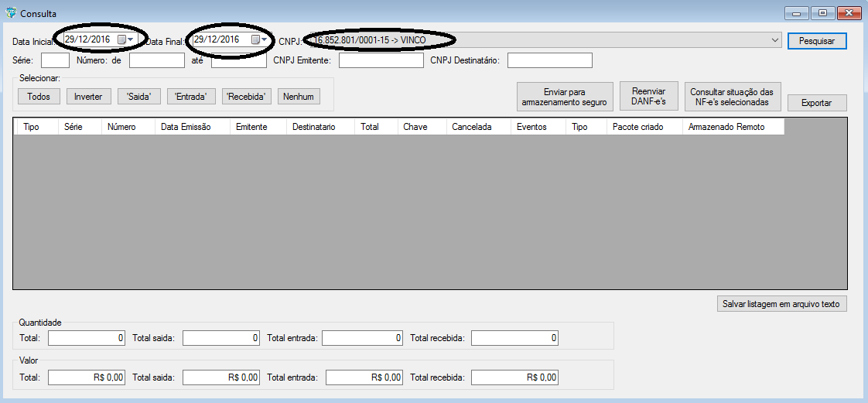Click the Valor Total entrada field

(364, 377)
